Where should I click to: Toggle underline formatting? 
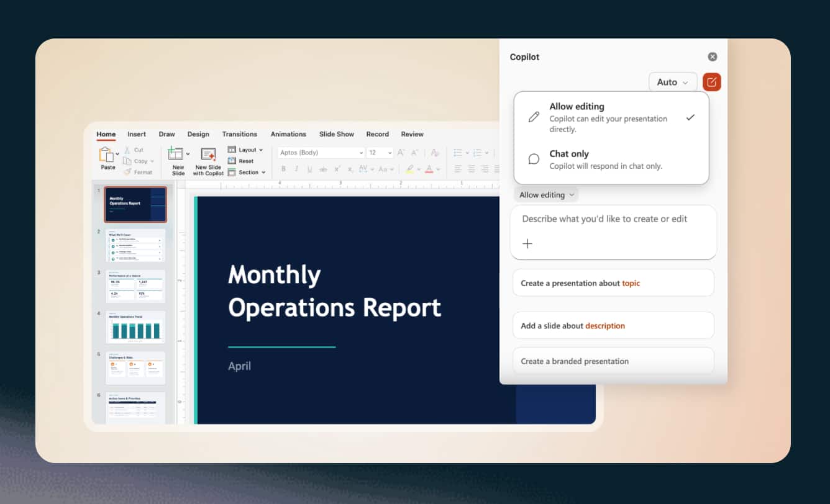309,169
